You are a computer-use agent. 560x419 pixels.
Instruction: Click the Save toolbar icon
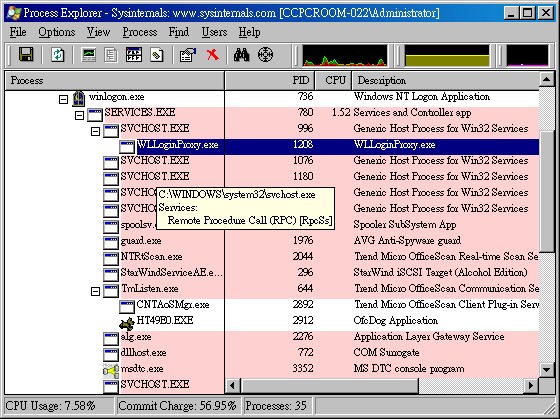pyautogui.click(x=26, y=55)
